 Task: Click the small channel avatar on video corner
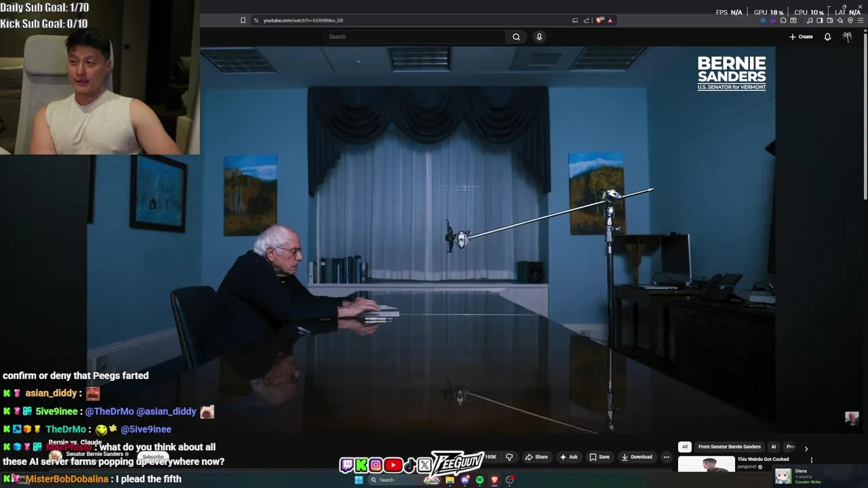point(852,418)
